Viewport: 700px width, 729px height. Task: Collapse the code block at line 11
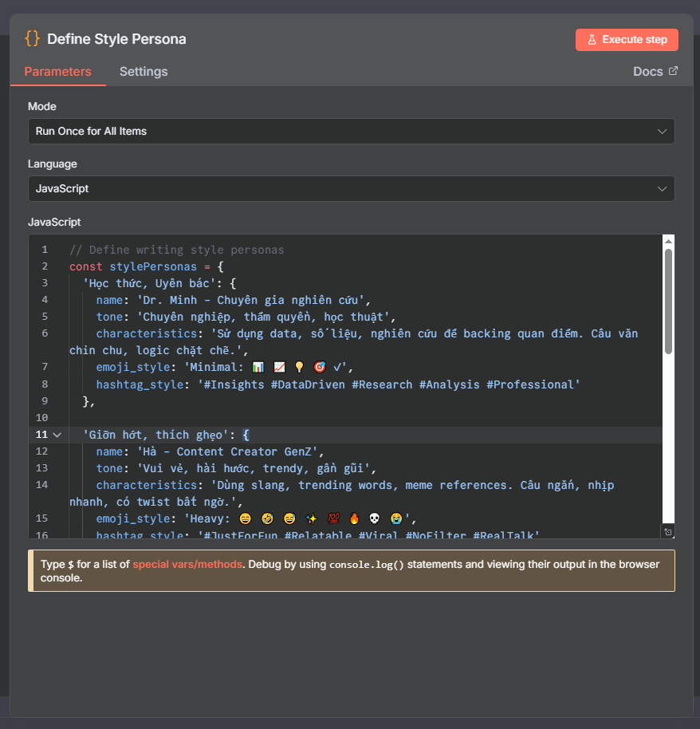click(57, 435)
